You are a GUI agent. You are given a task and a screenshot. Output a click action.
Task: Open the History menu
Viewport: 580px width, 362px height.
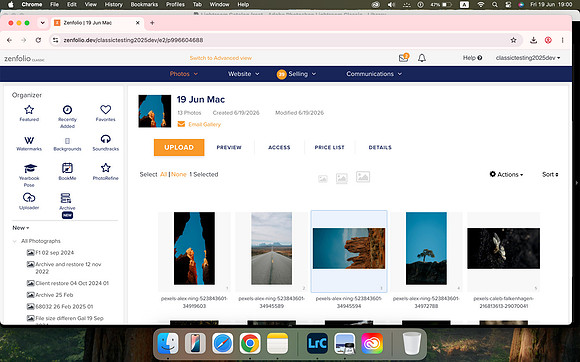pyautogui.click(x=114, y=4)
